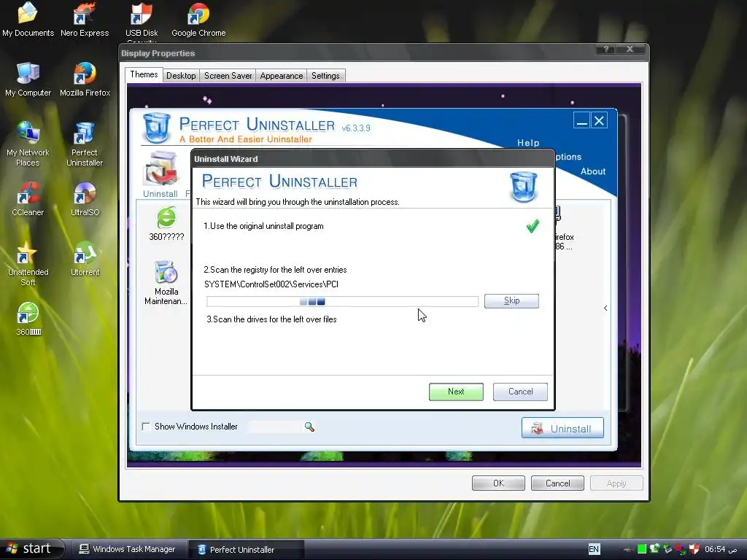
Task: Enable Show Windows Installer checkbox
Action: pos(146,426)
